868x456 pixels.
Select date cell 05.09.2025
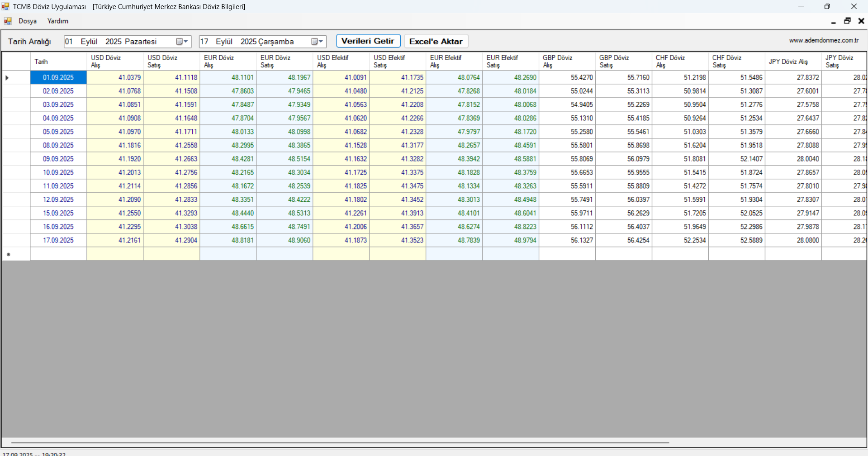click(x=58, y=132)
